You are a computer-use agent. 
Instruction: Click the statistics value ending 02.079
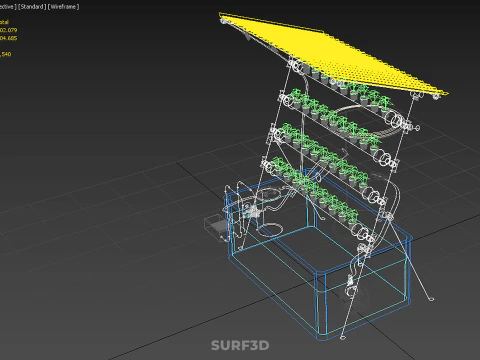(8, 30)
